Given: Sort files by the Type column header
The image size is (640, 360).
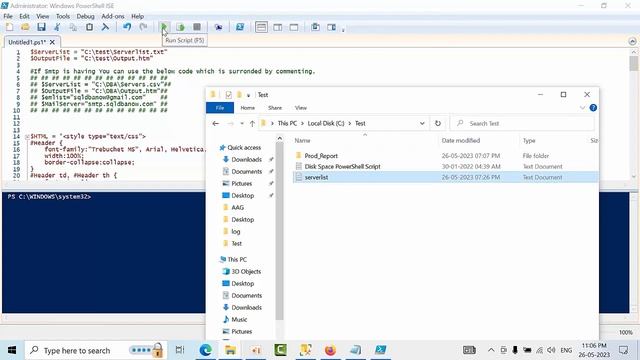Looking at the screenshot, I should pos(529,140).
